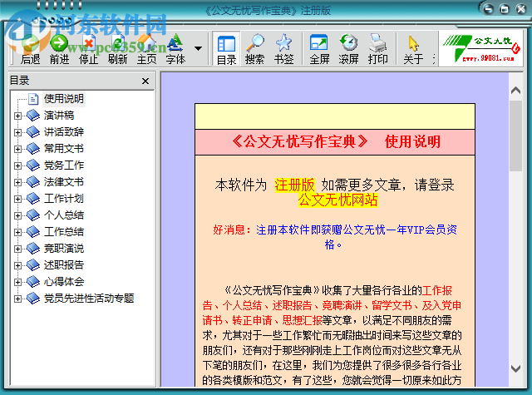Expand the 常用文书 tree node
This screenshot has height=395, width=532.
[17, 149]
